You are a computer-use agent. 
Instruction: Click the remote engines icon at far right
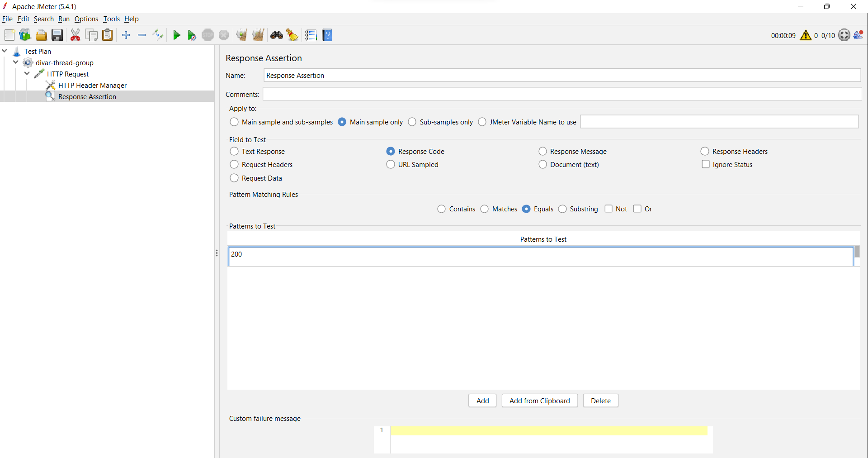[x=859, y=35]
